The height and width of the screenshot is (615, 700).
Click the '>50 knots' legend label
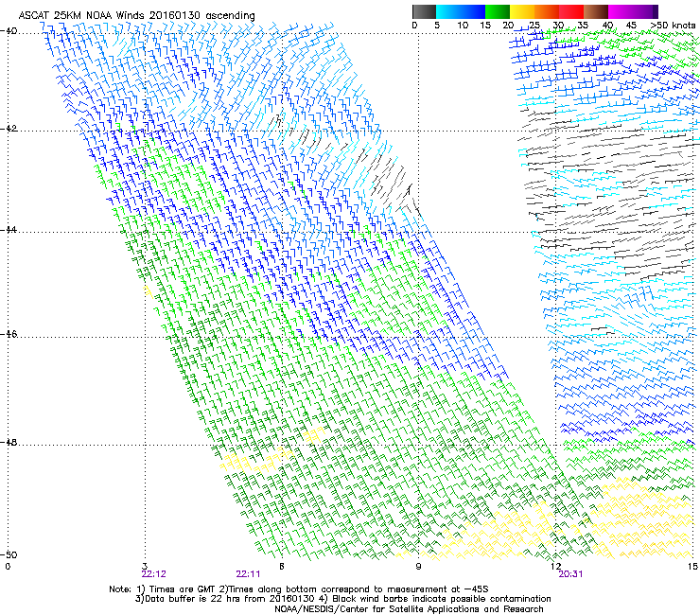click(x=673, y=25)
